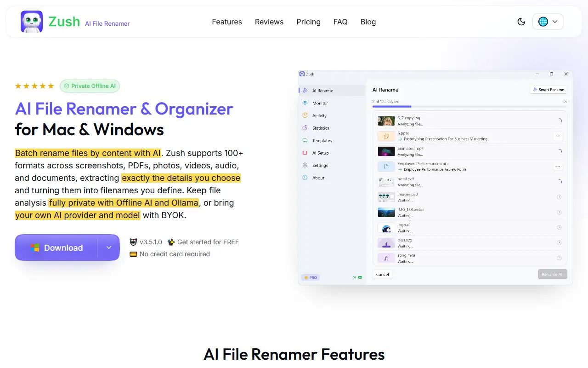Open the language globe dropdown
Image resolution: width=588 pixels, height=368 pixels.
548,22
